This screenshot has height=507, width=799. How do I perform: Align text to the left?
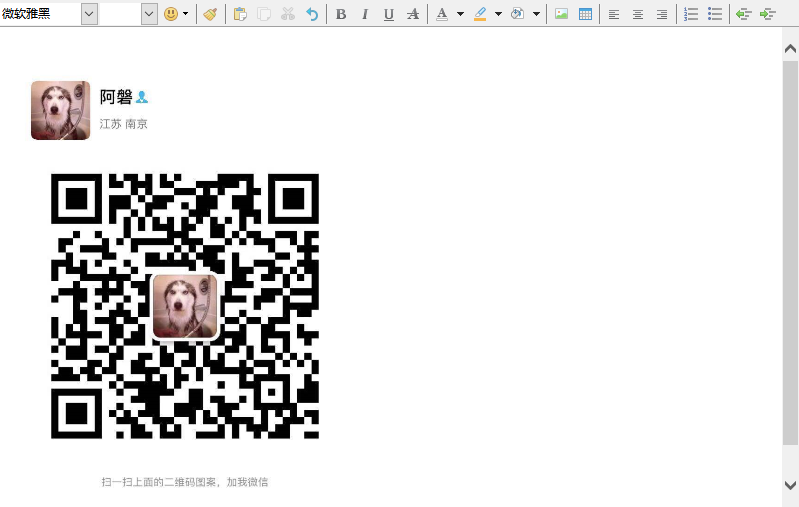614,14
